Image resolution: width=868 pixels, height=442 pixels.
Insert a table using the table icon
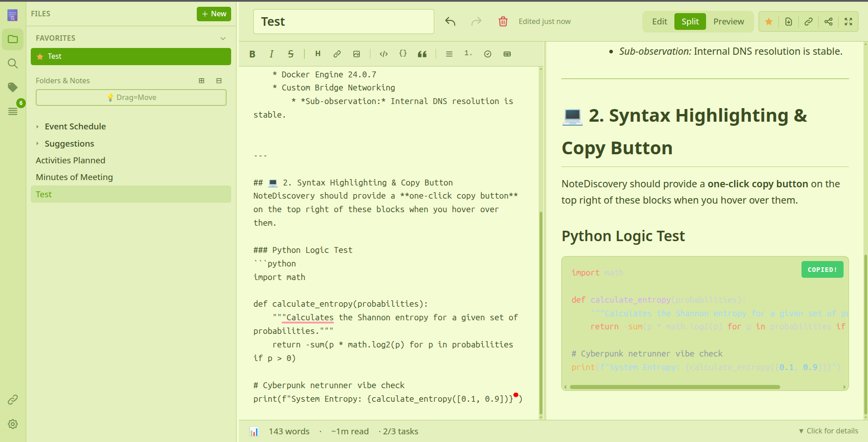point(507,54)
